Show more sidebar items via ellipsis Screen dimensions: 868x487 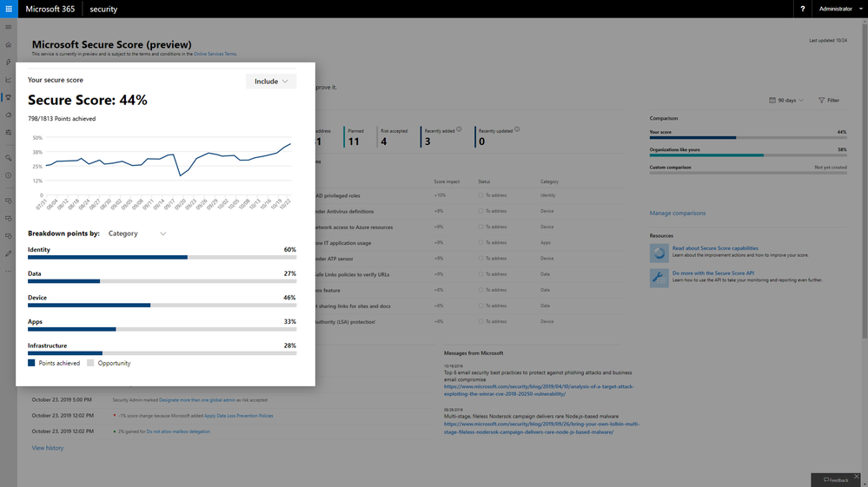9,272
